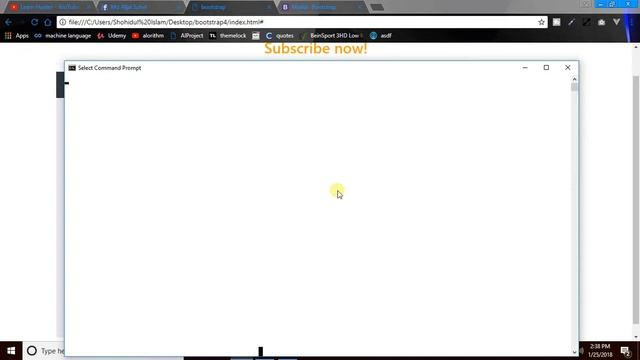The width and height of the screenshot is (640, 360).
Task: Open the Windows Start menu
Action: pos(11,351)
